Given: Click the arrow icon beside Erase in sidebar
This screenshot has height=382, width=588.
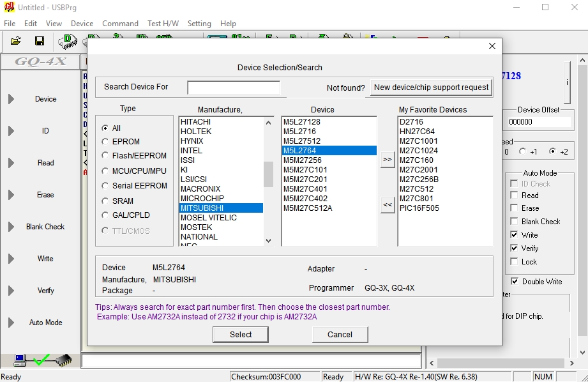Looking at the screenshot, I should coord(11,195).
